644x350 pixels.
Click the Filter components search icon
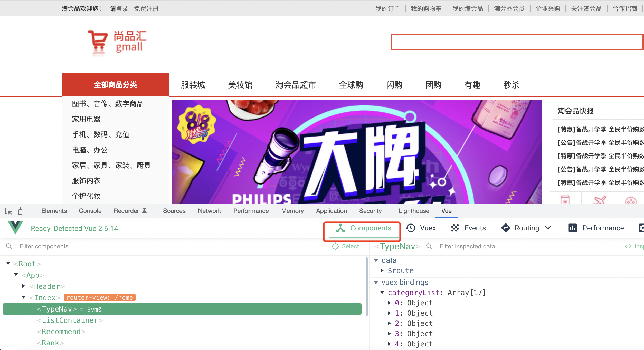[9, 246]
